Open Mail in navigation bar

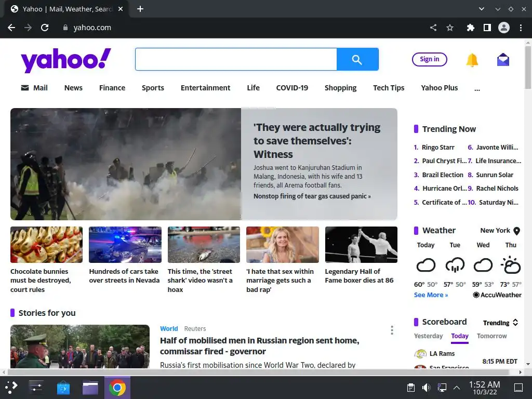[34, 88]
